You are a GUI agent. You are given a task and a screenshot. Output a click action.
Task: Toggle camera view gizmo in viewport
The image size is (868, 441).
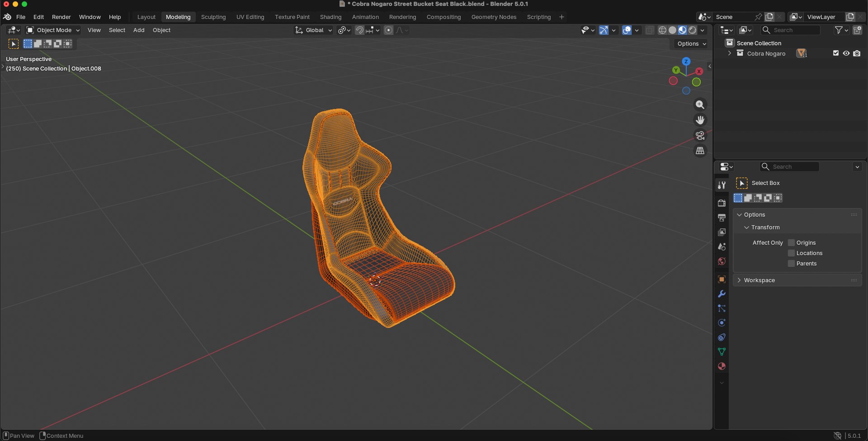(700, 135)
